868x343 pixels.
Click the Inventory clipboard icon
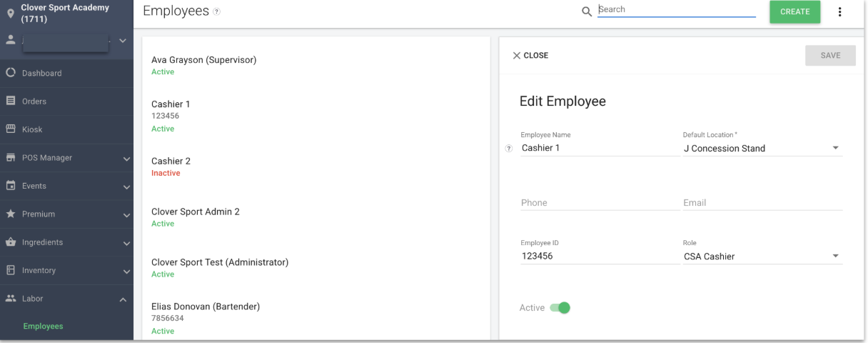pos(11,270)
